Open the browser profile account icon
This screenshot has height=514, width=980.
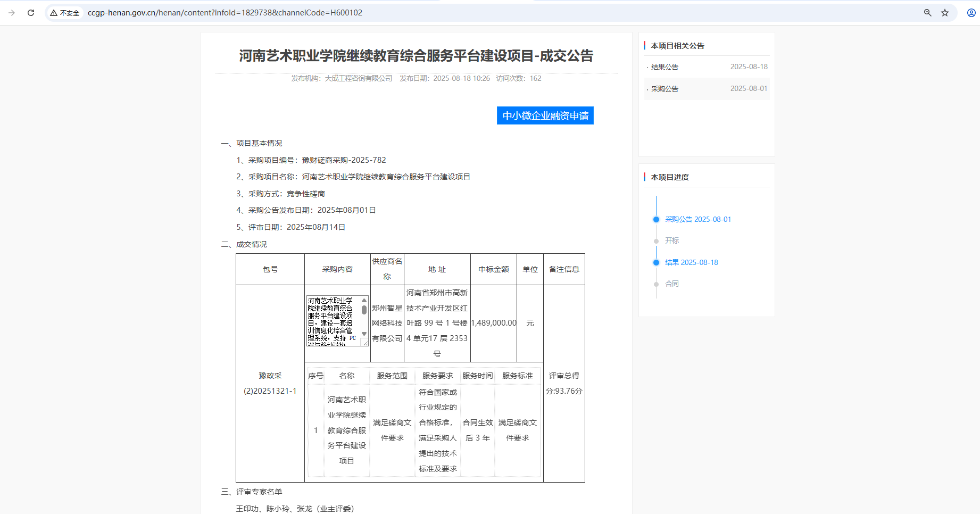967,12
